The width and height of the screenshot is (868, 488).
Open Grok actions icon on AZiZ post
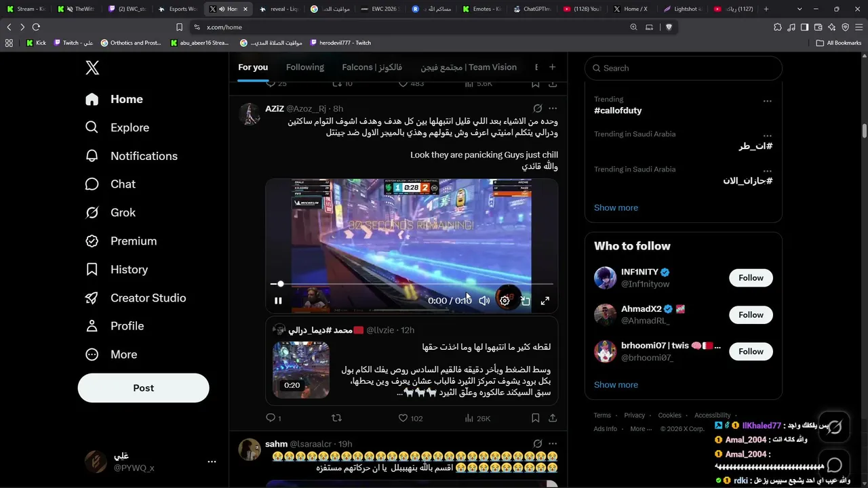coord(537,108)
